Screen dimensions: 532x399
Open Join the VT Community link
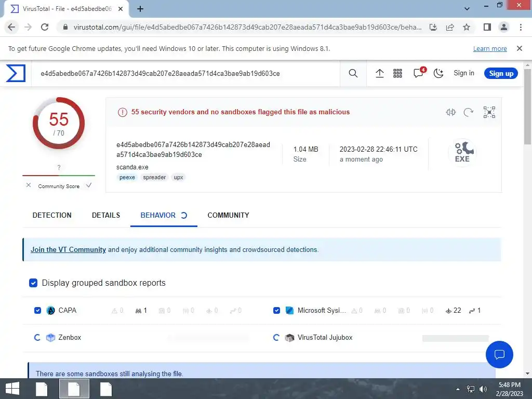coord(68,249)
